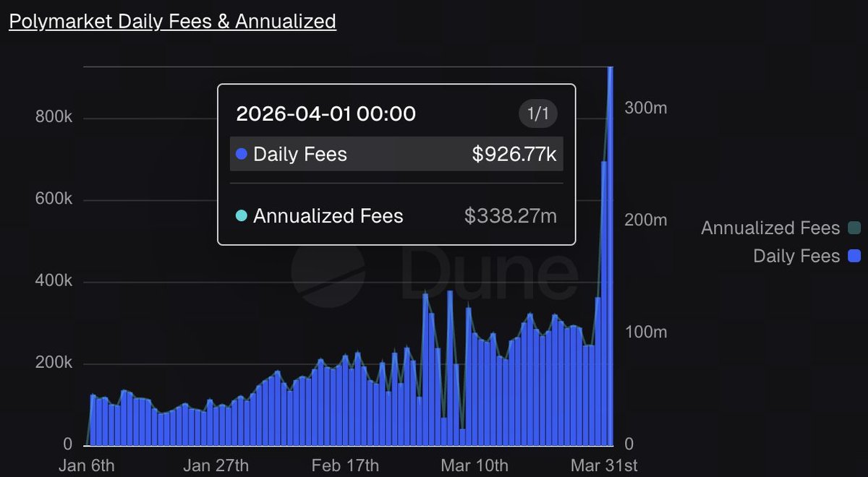The width and height of the screenshot is (868, 477).
Task: Open the Polymarket Daily Fees & Annualized title link
Action: pos(172,21)
